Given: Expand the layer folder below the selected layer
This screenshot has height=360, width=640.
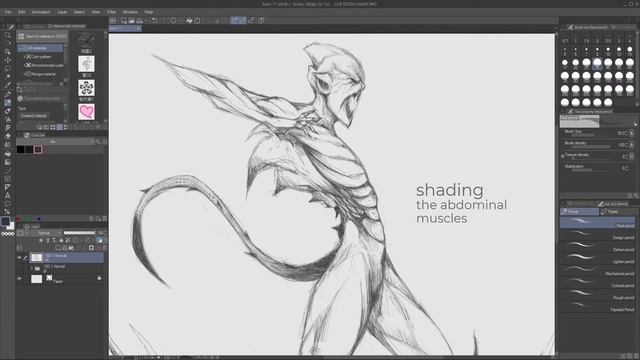Looking at the screenshot, I should point(32,268).
